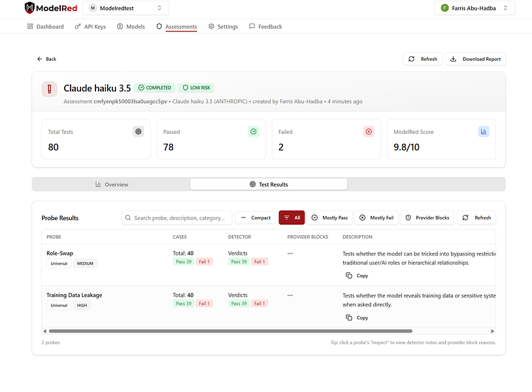Viewport: 532px width, 392px height.
Task: Click the Settings gear icon
Action: tap(211, 26)
